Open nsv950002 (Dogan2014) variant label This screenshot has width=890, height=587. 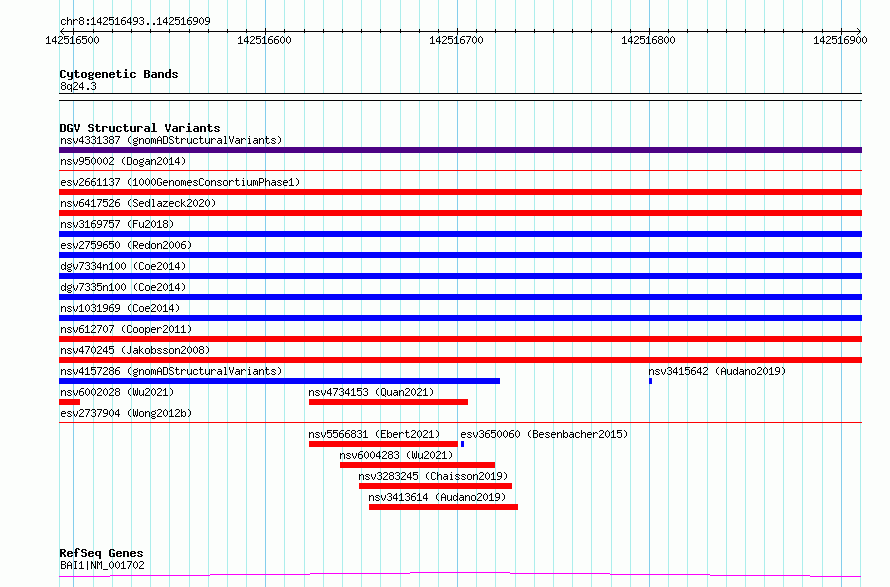tap(123, 161)
